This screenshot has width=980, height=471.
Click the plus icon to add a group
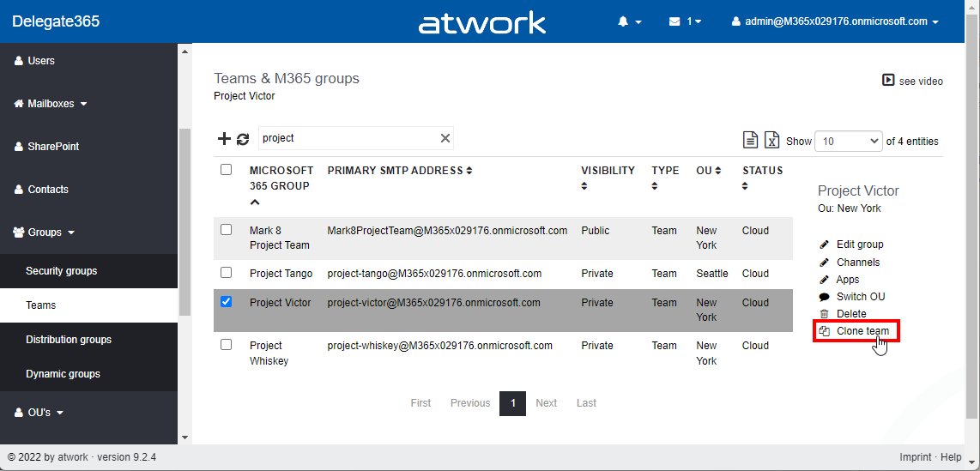pyautogui.click(x=224, y=139)
